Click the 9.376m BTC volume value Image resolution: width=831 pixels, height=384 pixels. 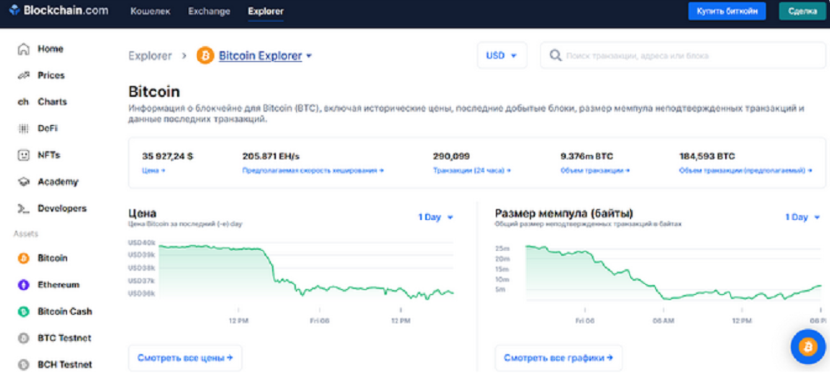tap(587, 156)
